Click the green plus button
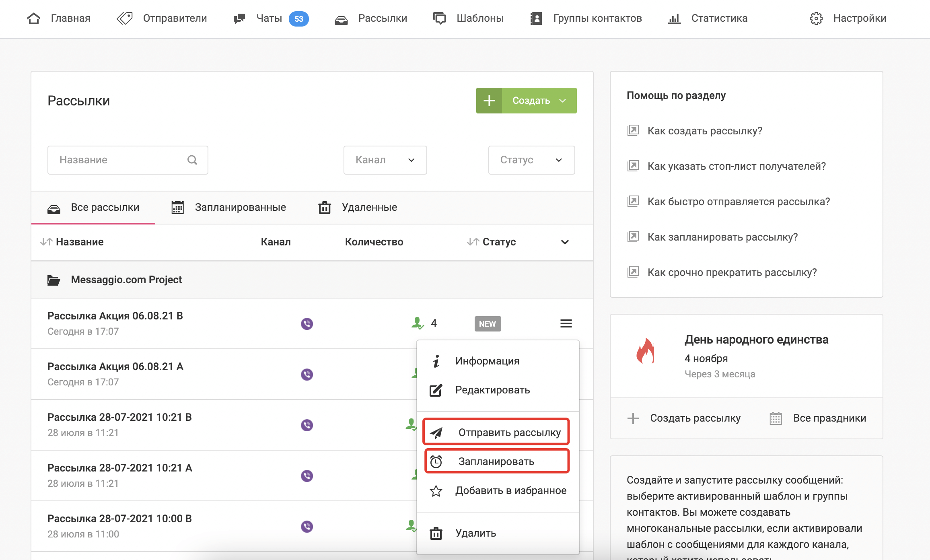Screen dimensions: 930x560 coord(489,101)
